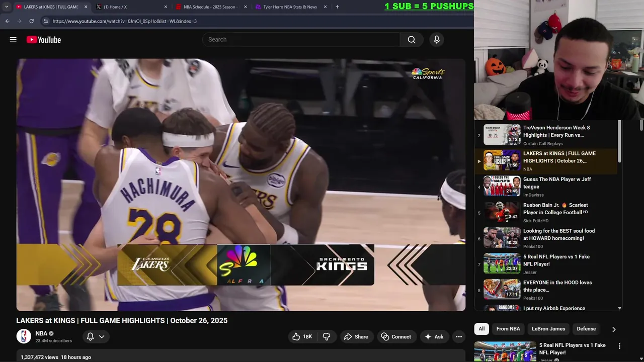Viewport: 644px width, 362px height.
Task: Click the video player
Action: point(241,185)
